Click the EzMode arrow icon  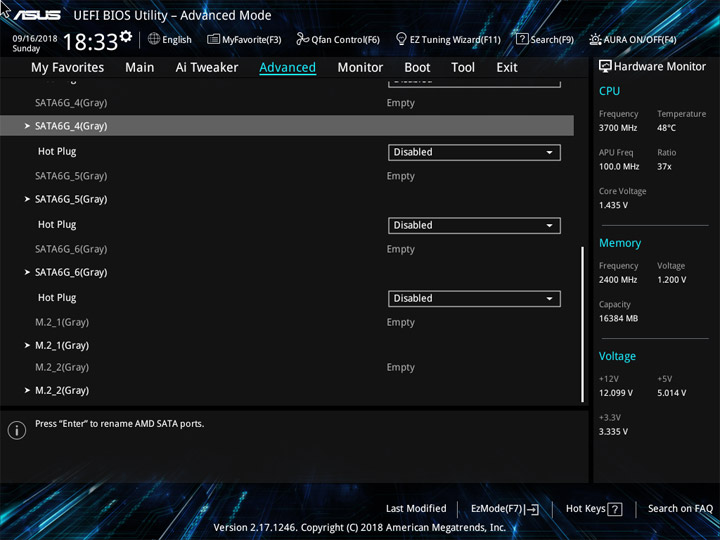click(532, 509)
